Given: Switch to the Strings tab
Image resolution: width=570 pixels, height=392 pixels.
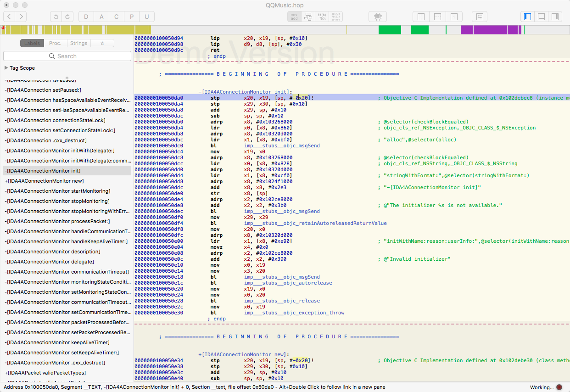Looking at the screenshot, I should click(78, 43).
